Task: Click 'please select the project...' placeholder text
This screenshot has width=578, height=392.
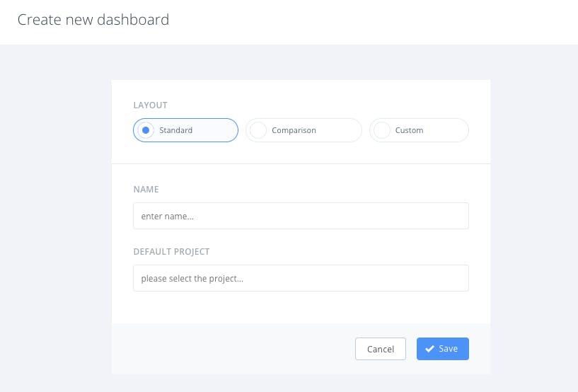Action: (192, 278)
